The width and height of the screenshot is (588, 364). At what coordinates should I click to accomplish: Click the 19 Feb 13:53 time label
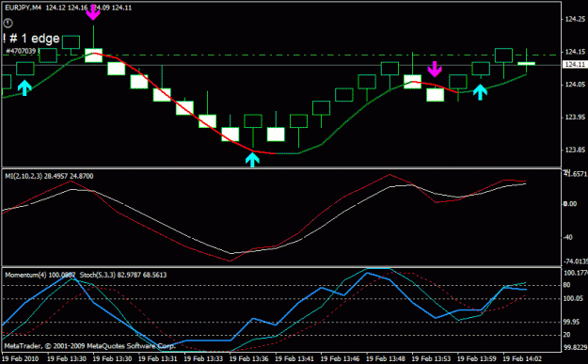tap(431, 358)
